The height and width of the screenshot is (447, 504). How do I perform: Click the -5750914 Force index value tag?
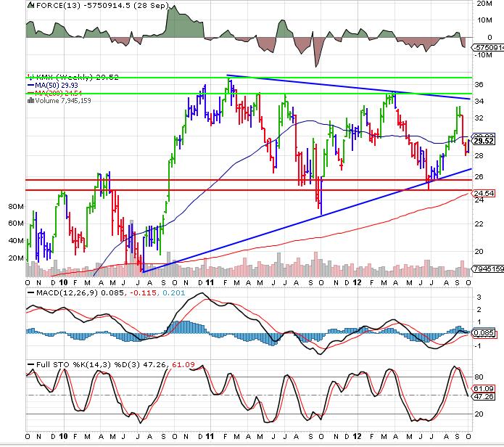pyautogui.click(x=487, y=48)
